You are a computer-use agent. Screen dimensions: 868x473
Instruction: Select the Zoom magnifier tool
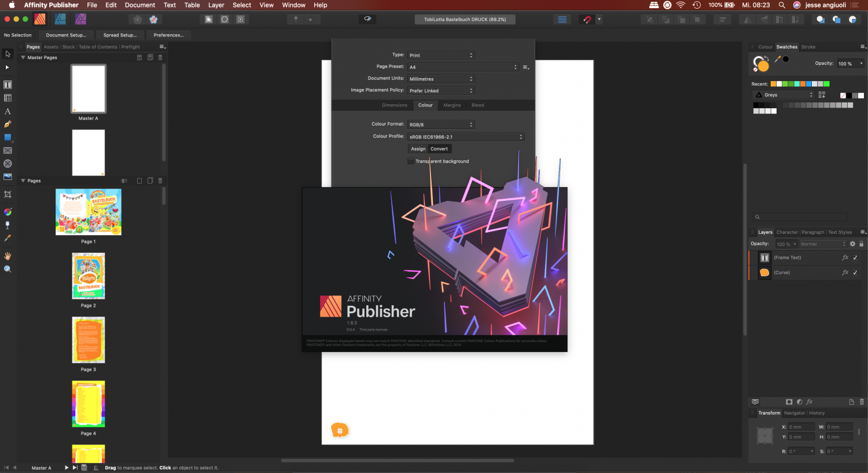(8, 269)
